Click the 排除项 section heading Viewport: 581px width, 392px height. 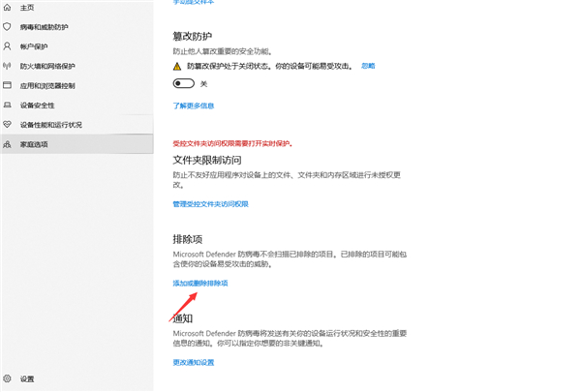187,238
